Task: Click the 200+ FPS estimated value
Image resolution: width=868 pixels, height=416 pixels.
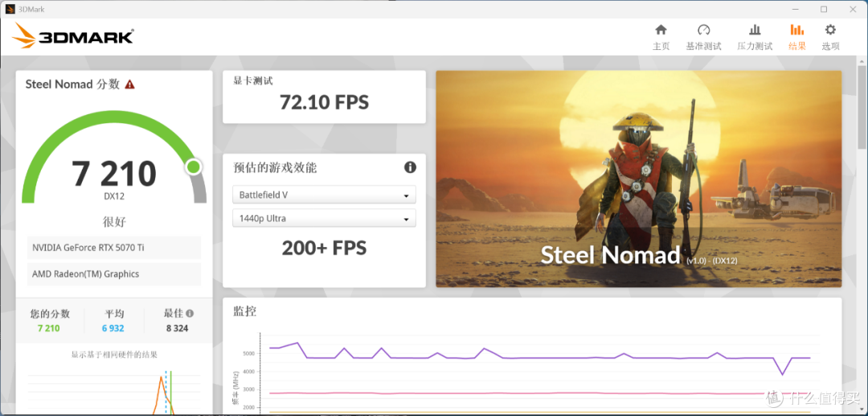Action: (x=324, y=248)
